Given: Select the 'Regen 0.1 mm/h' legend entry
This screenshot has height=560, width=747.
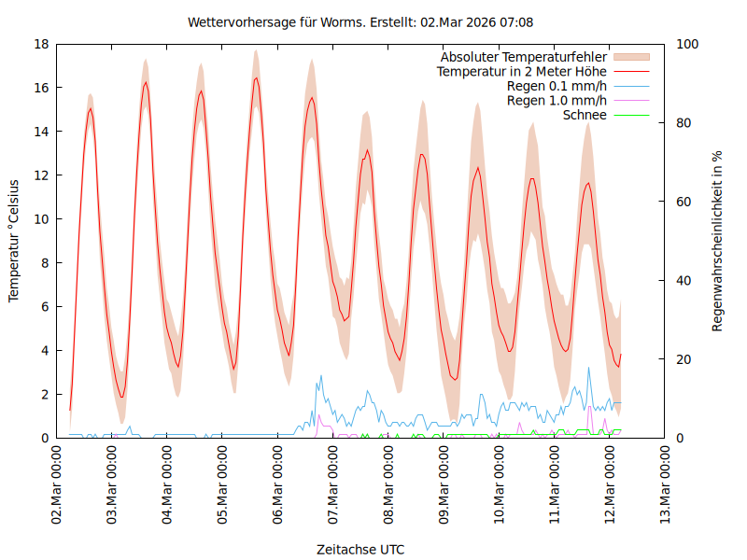Looking at the screenshot, I should coord(557,86).
